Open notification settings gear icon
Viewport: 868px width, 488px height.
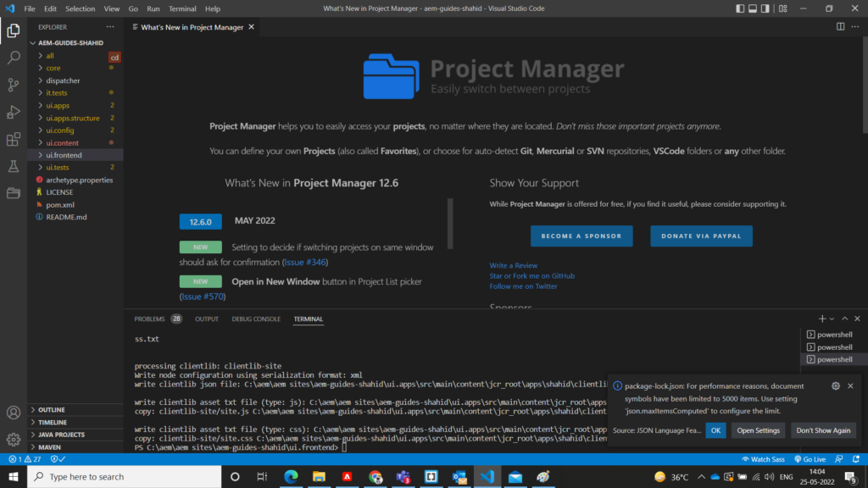pyautogui.click(x=836, y=386)
